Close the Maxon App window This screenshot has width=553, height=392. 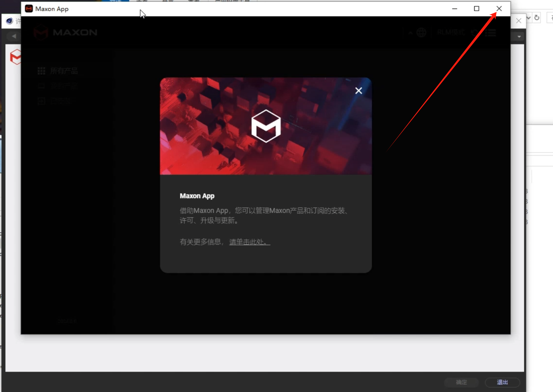[x=499, y=9]
